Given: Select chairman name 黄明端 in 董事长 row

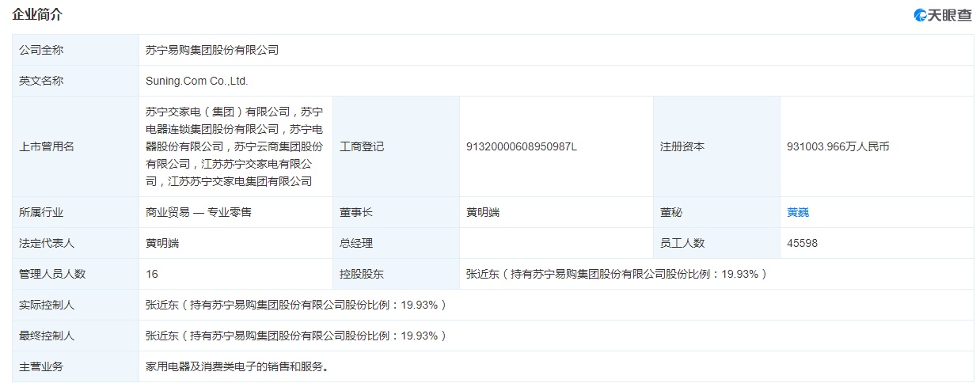Looking at the screenshot, I should [x=483, y=212].
